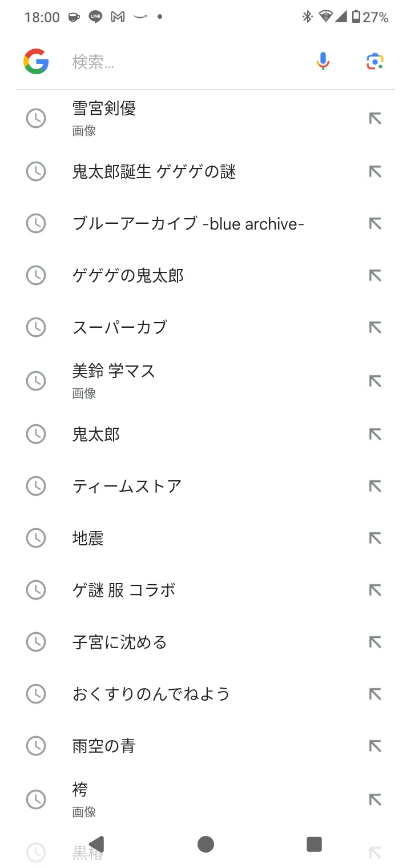Screen dimensions: 411x868
Task: Open the ゲゲゲの鬼太郎 recent search
Action: tap(128, 276)
